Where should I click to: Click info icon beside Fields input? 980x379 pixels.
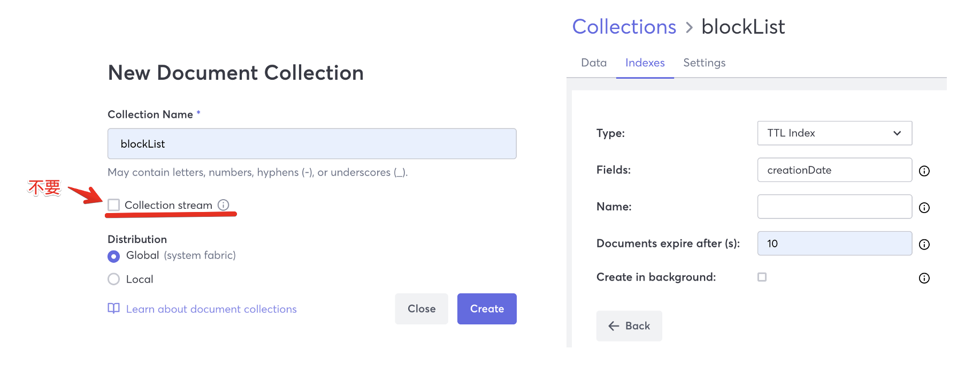pyautogui.click(x=924, y=171)
